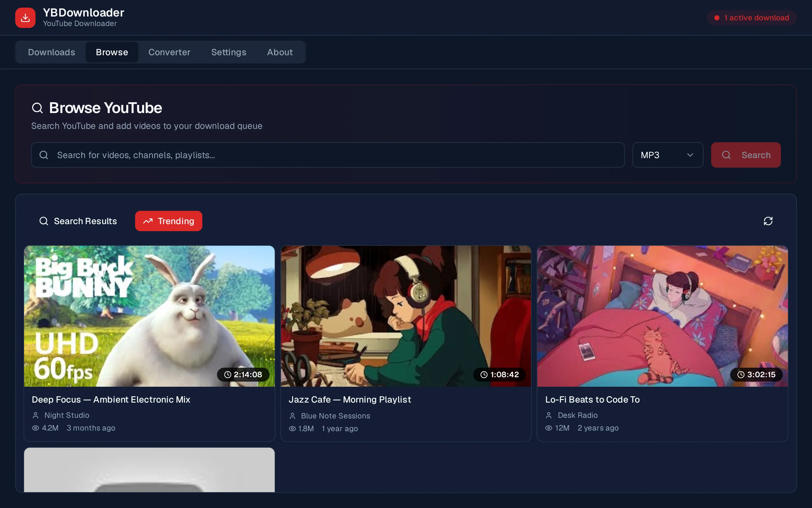Click the clock icon on the 3:02:15 duration badge
This screenshot has width=812, height=508.
click(741, 375)
